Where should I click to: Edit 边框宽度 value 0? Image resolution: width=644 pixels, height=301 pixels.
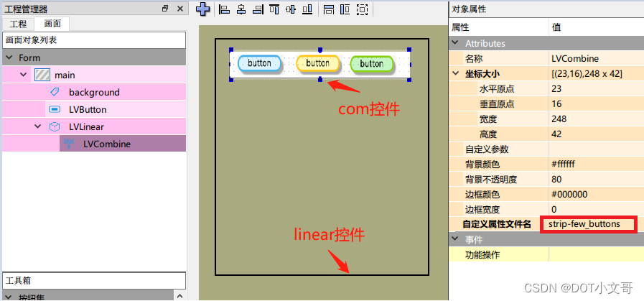pyautogui.click(x=597, y=209)
